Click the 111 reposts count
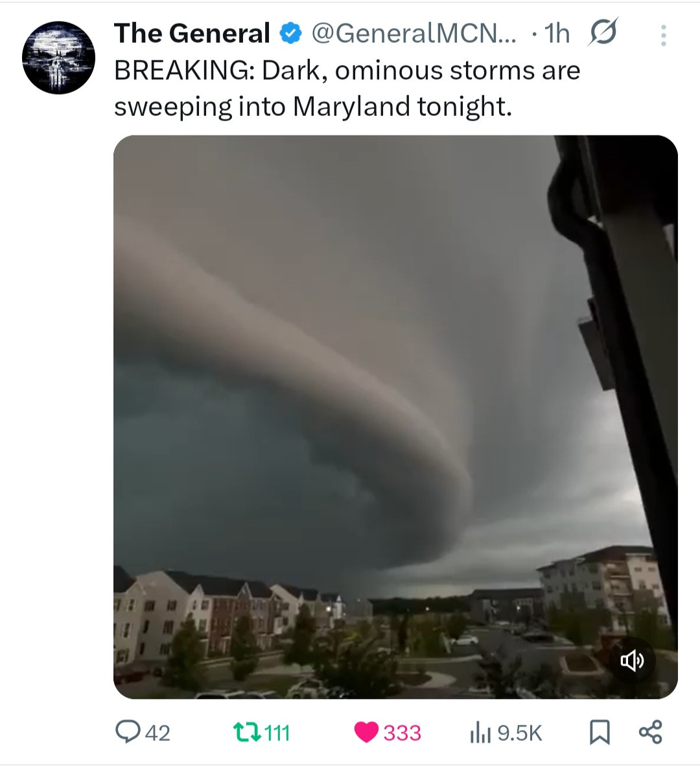This screenshot has width=700, height=767. point(277,733)
